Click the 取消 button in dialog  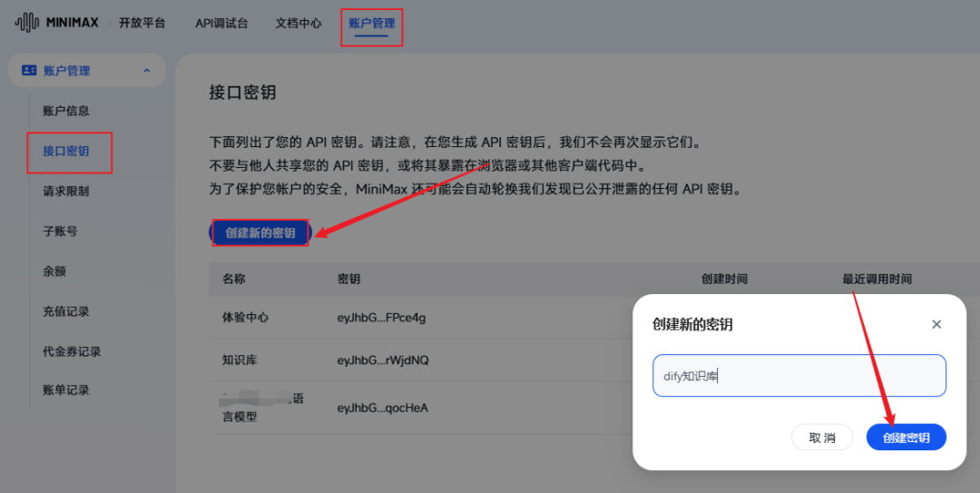[822, 438]
